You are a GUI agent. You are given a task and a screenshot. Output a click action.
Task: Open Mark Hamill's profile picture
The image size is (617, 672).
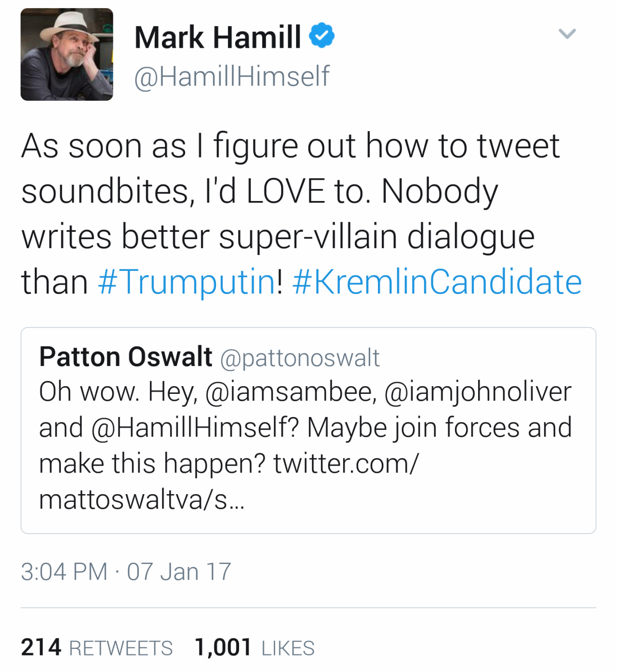tap(67, 54)
